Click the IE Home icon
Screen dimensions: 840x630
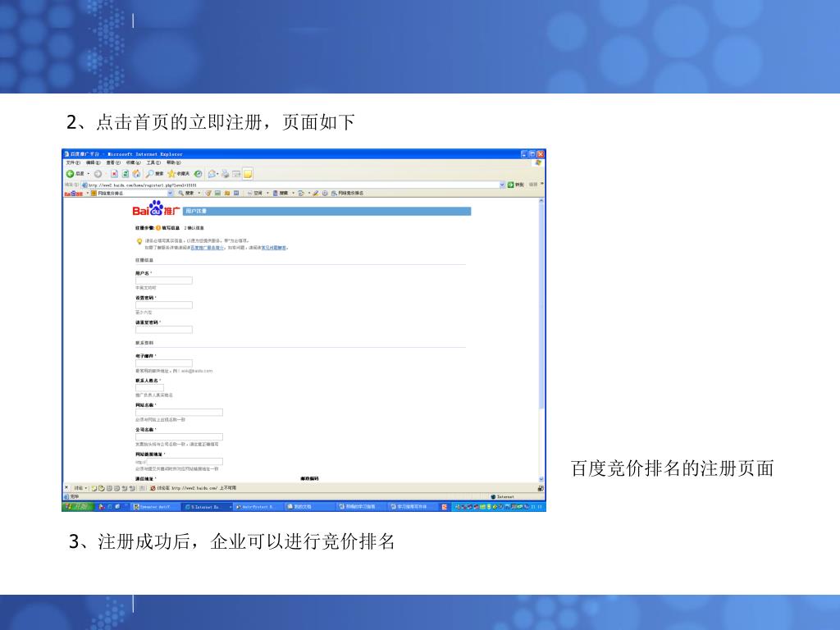point(136,174)
